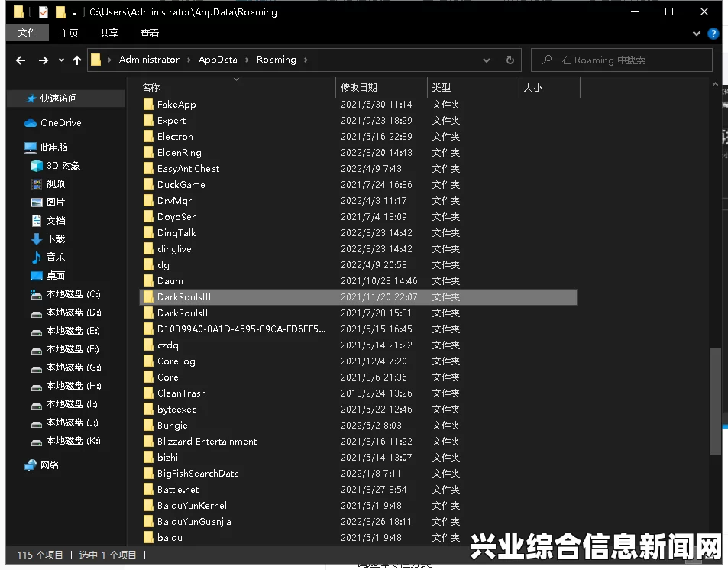Image resolution: width=728 pixels, height=570 pixels.
Task: Select the DuckGame folder name
Action: (181, 184)
